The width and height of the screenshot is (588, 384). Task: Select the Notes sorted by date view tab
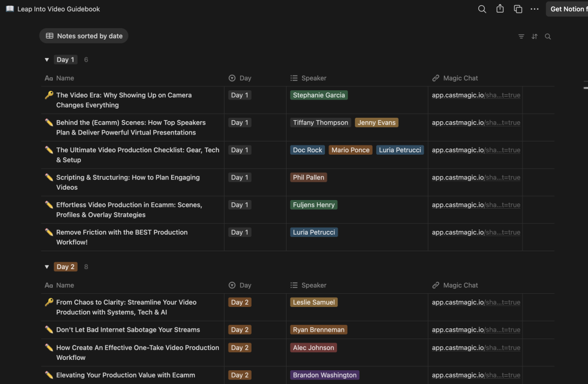tap(84, 36)
